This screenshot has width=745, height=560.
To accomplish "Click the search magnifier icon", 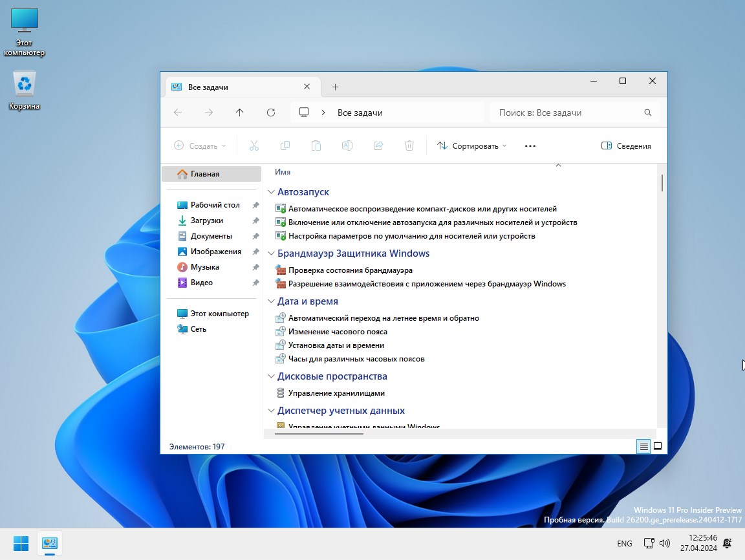I will coord(647,113).
